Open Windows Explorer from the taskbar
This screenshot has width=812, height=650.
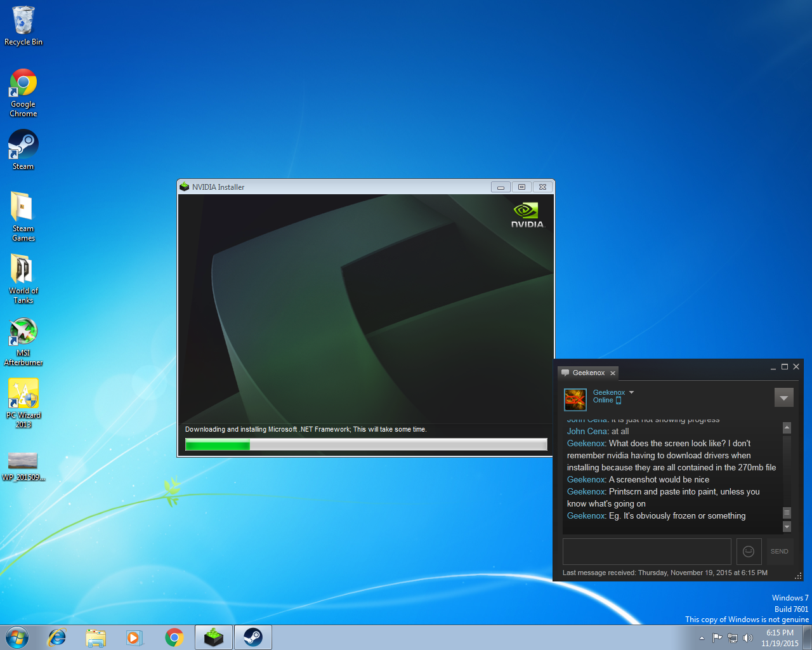point(96,637)
